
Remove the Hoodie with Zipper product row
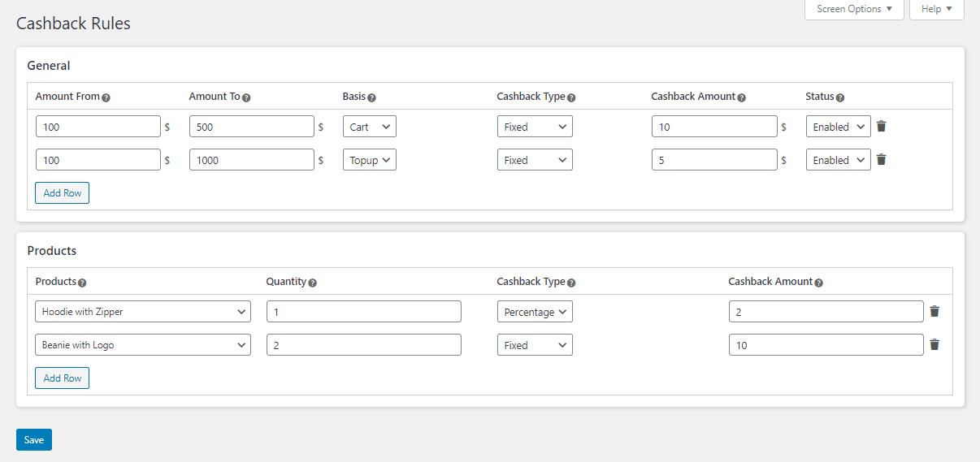(x=934, y=311)
